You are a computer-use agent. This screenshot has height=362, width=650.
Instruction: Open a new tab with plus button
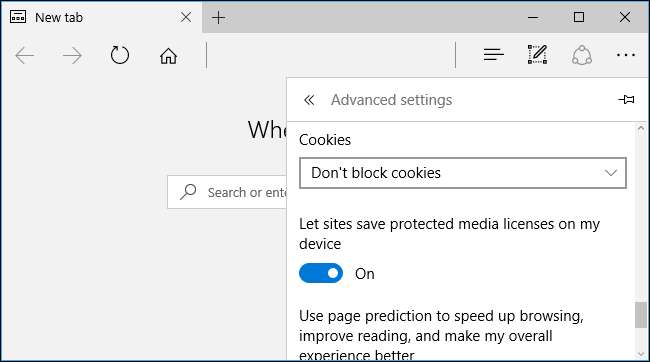pos(218,17)
